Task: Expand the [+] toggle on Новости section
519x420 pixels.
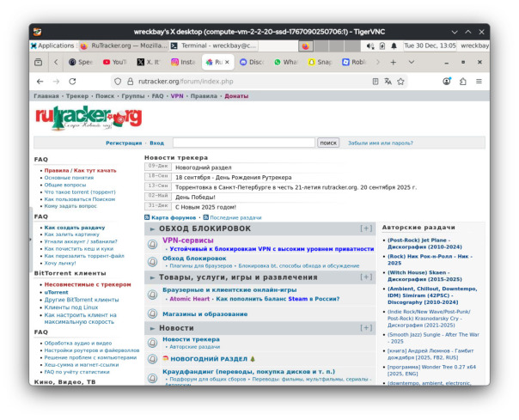Action: tap(366, 328)
